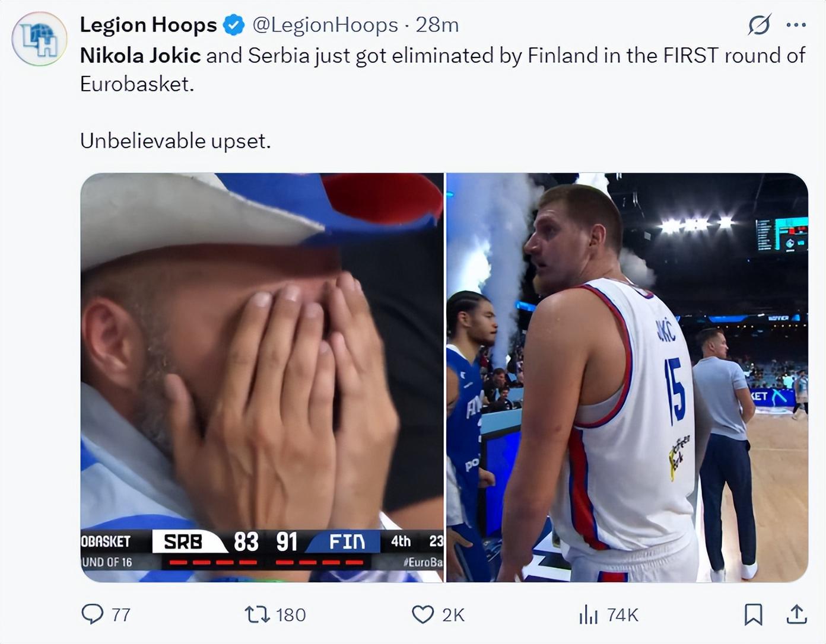Open view analytics via the bar chart icon

tap(588, 614)
